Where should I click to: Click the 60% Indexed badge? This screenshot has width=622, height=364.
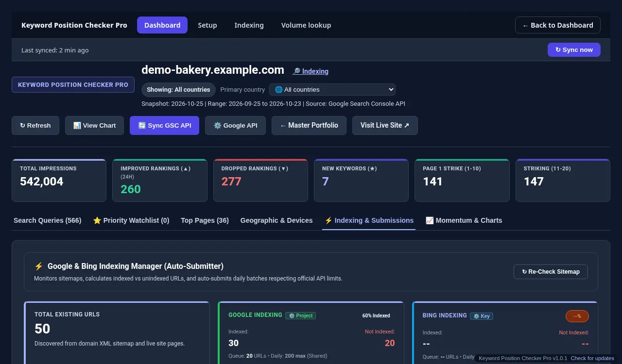pos(376,315)
